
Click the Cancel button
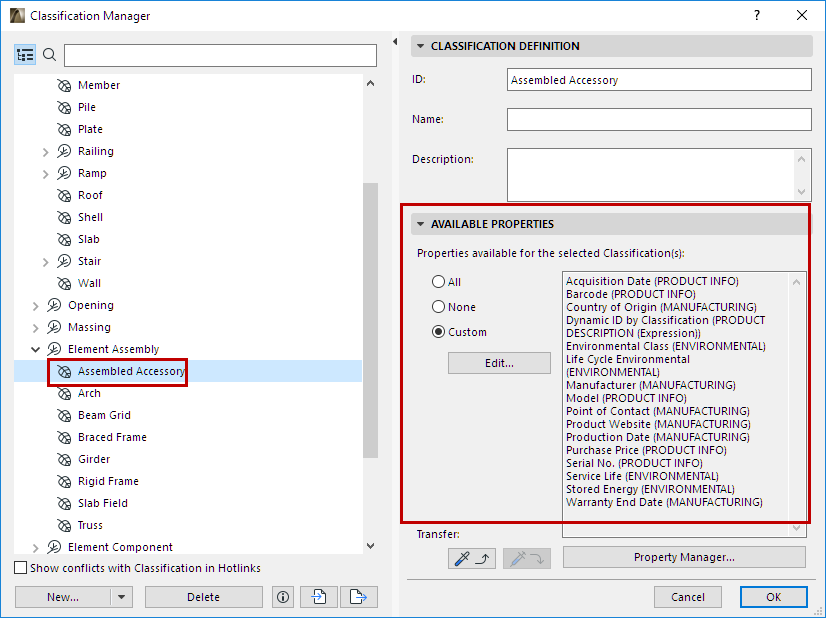(687, 597)
